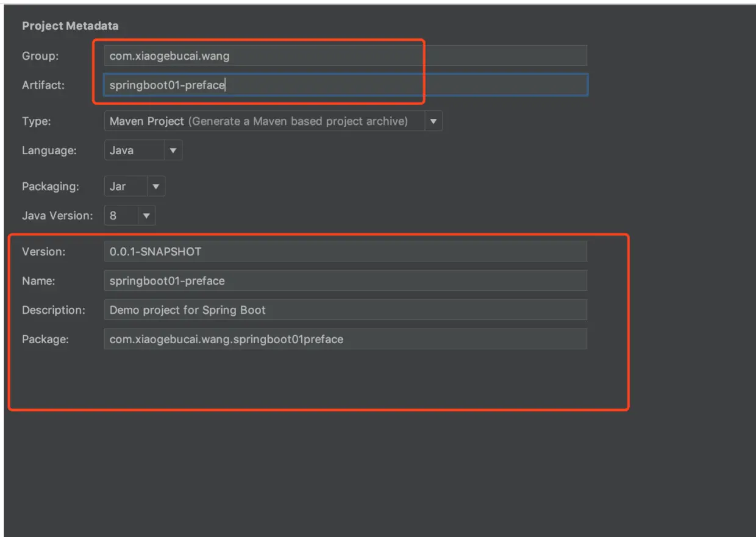Click the Packaging dropdown arrow
Image resolution: width=756 pixels, height=537 pixels.
[x=156, y=187]
